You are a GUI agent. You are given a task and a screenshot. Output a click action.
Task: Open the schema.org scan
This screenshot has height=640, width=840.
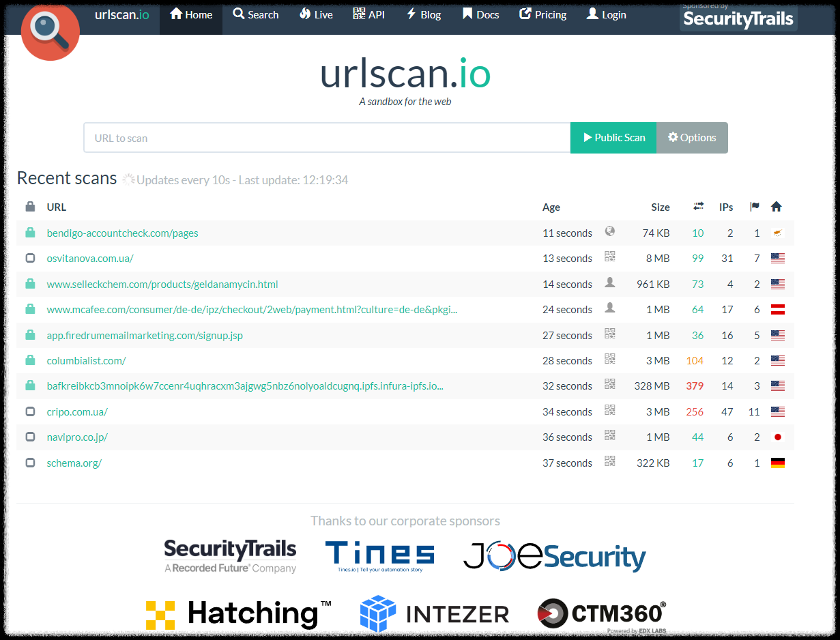(74, 463)
